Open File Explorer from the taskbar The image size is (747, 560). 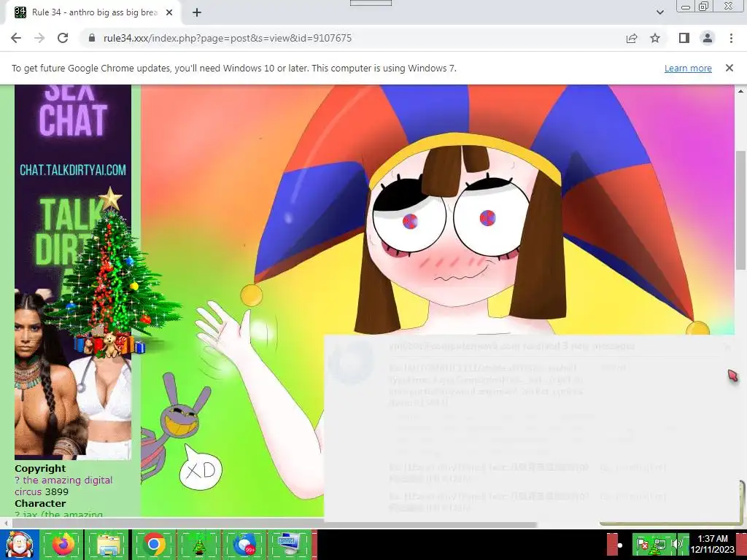(x=108, y=545)
